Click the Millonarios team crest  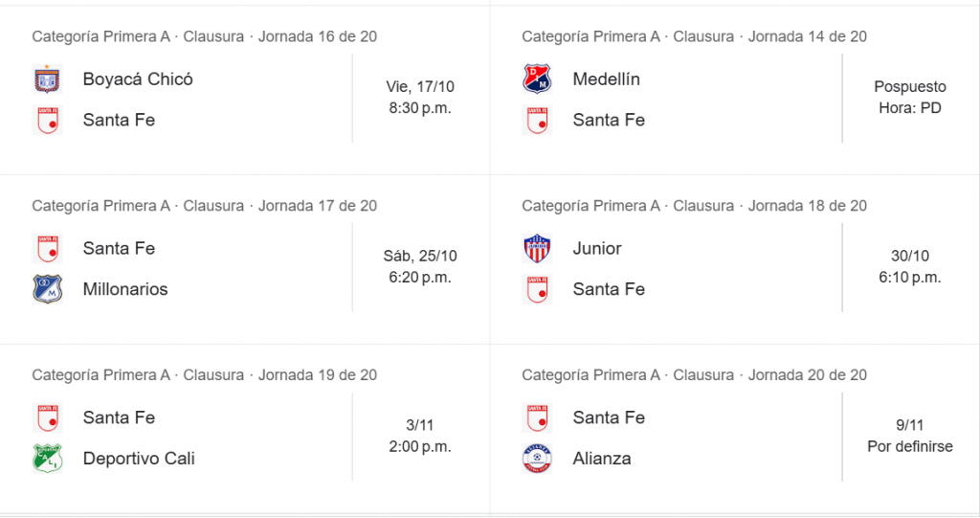pos(47,289)
